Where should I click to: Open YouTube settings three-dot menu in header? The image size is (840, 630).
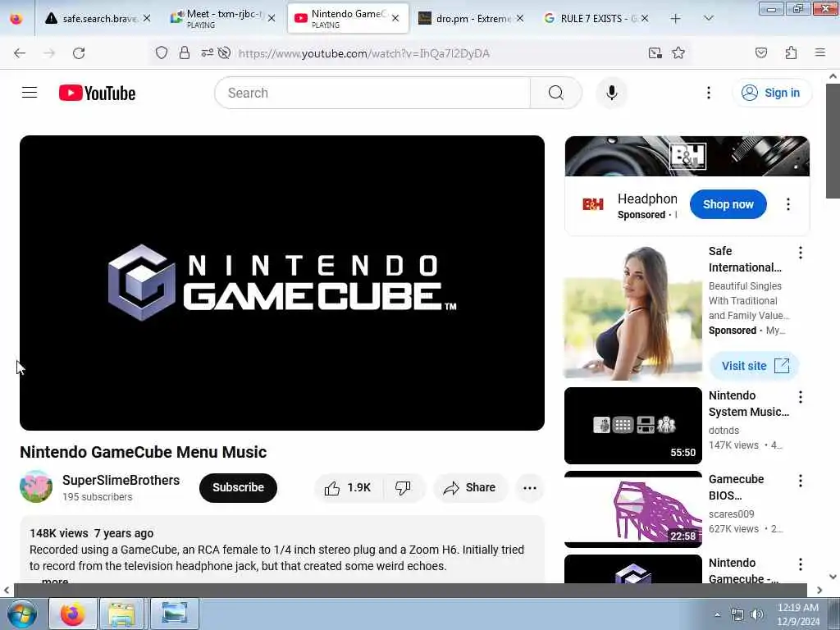pos(708,93)
